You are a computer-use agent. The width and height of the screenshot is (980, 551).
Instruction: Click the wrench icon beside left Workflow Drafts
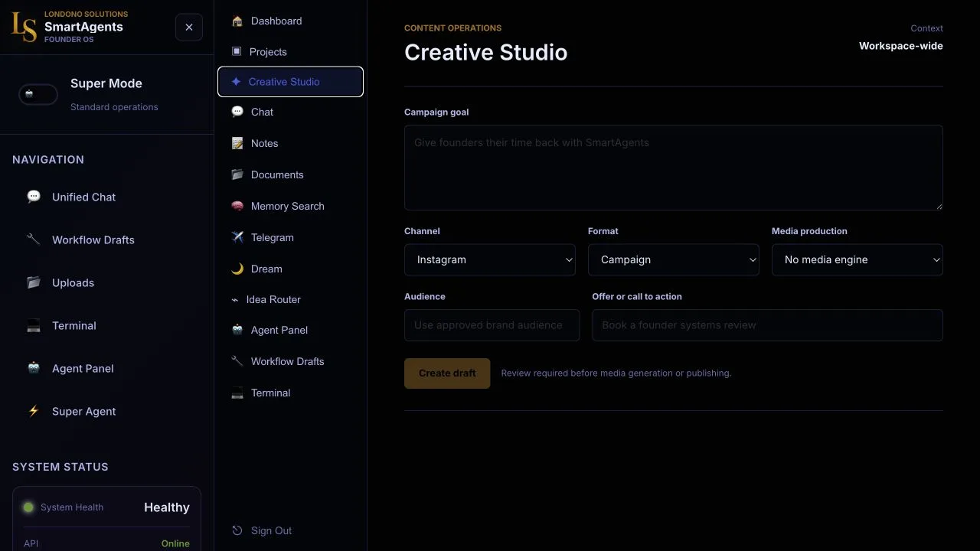point(34,240)
